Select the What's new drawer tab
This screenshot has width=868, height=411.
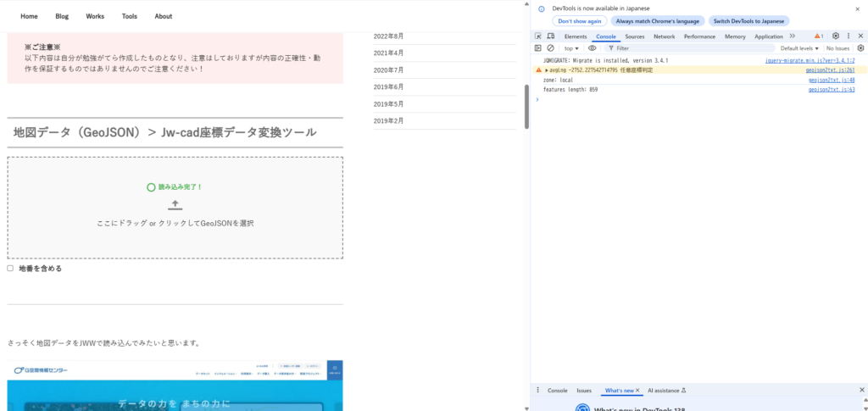[620, 391]
